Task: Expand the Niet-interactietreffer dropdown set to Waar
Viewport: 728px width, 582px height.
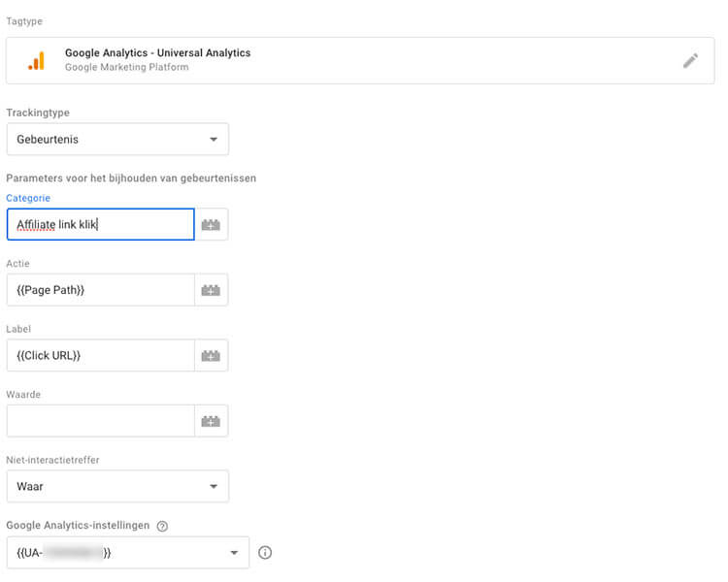Action: pyautogui.click(x=117, y=487)
